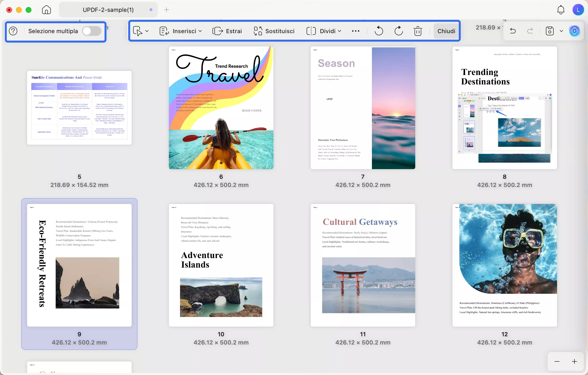Viewport: 588px width, 375px height.
Task: Select the cursor selection tool
Action: click(x=138, y=31)
